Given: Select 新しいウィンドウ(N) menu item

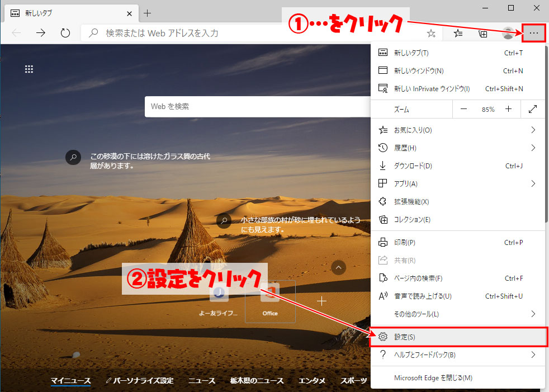Looking at the screenshot, I should coord(457,71).
